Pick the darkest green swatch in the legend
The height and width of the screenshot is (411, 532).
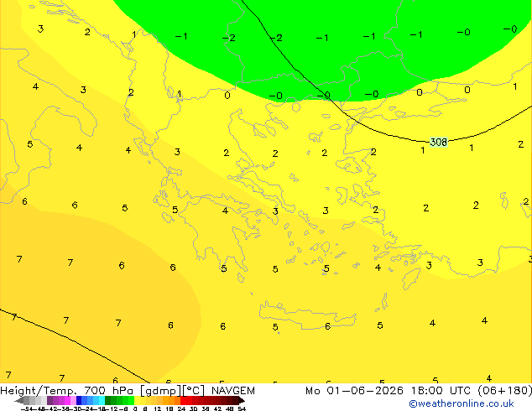pos(108,400)
